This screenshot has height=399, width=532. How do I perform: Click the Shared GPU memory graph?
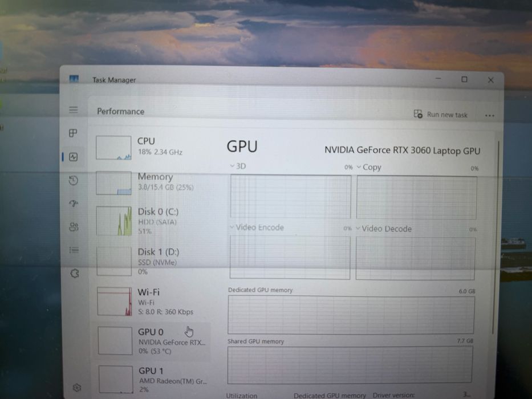tap(350, 365)
